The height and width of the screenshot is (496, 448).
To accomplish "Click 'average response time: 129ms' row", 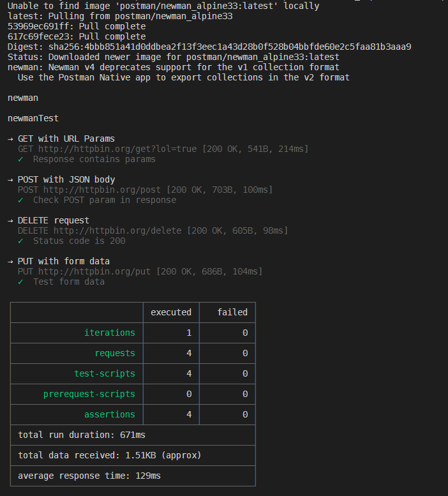I will [133, 476].
